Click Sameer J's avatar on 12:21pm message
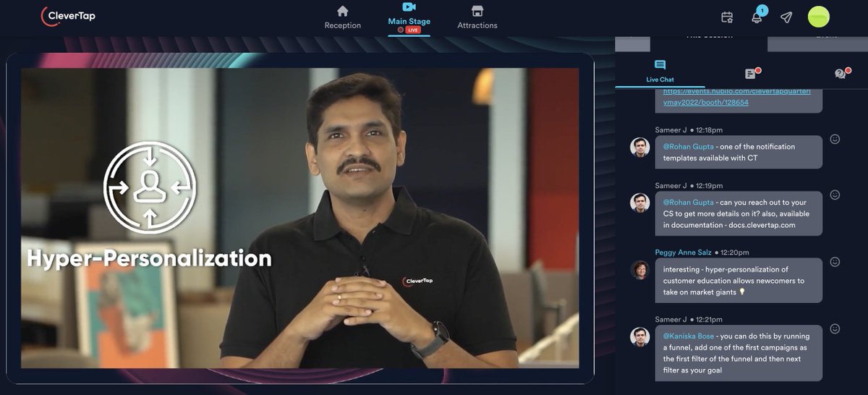Screen dimensions: 868x395 click(x=639, y=336)
